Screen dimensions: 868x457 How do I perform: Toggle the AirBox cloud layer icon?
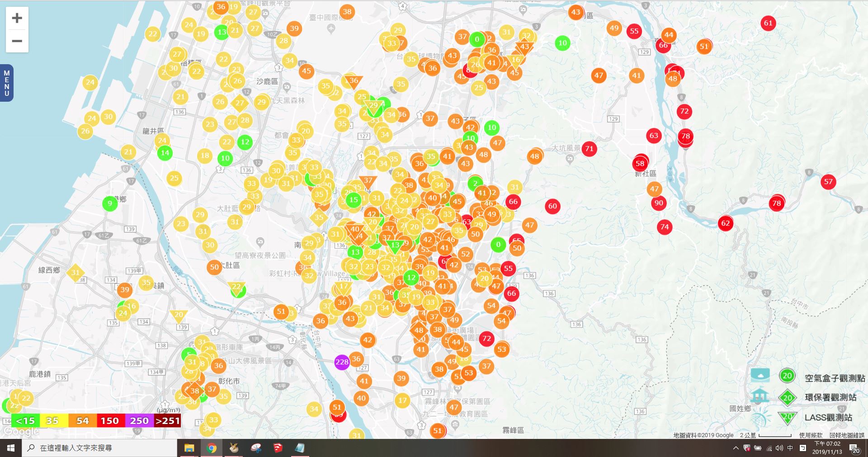click(x=760, y=376)
